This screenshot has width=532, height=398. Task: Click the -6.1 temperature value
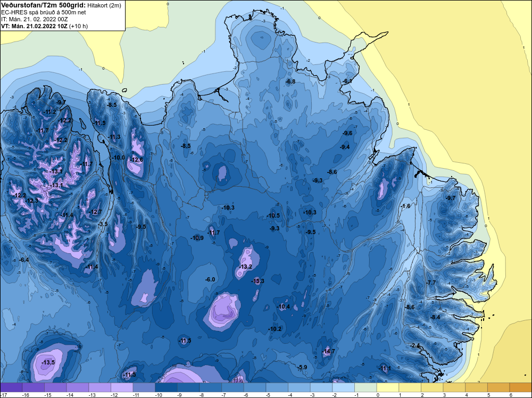click(x=347, y=81)
